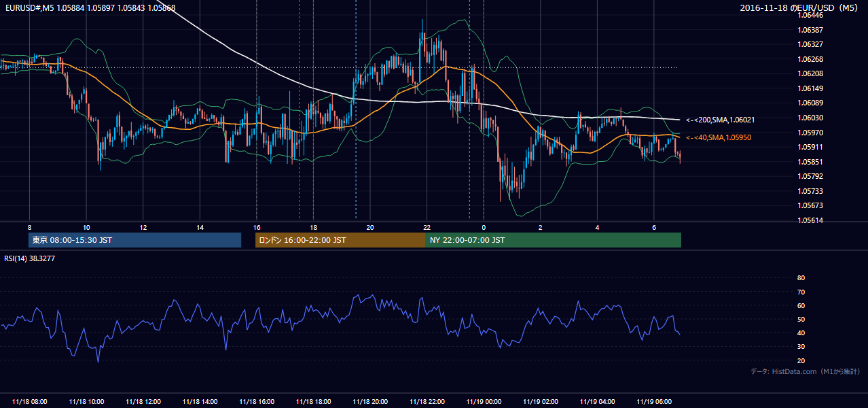Viewport: 868px width, 408px height.
Task: Click RSI level 30 on scale
Action: coord(801,347)
